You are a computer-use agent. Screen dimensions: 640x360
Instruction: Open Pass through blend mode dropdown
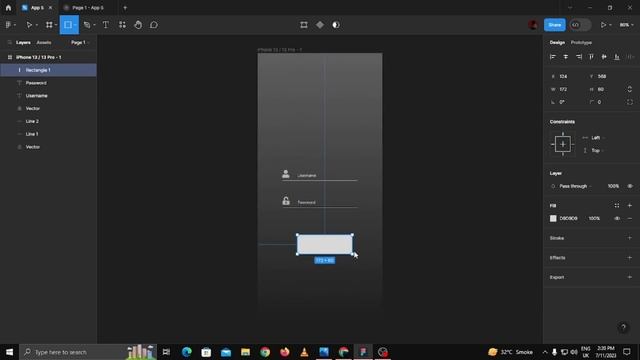575,186
